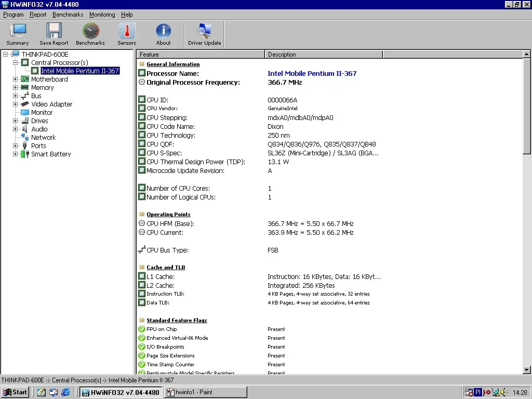Open the Help menu
532x399 pixels.
click(127, 15)
